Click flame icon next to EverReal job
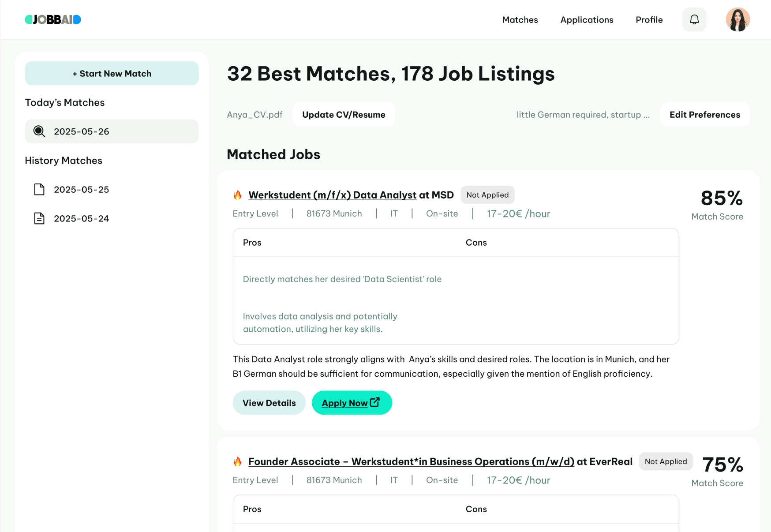The width and height of the screenshot is (771, 532). click(x=238, y=462)
